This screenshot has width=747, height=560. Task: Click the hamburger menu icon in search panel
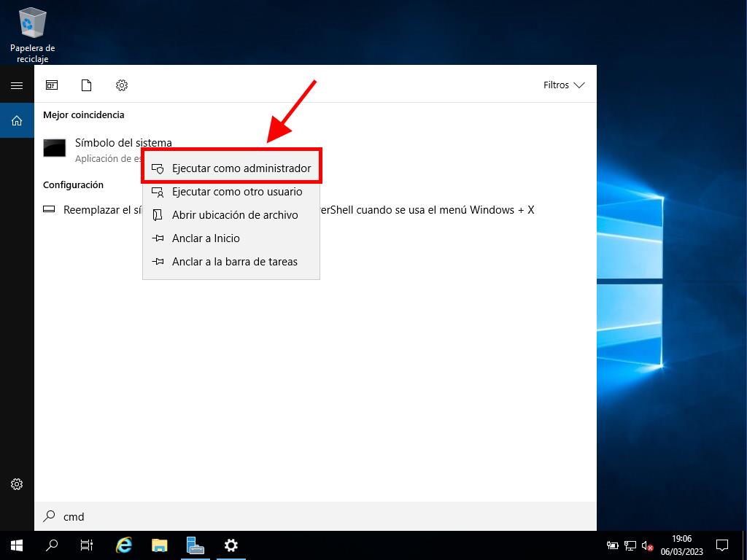click(16, 85)
